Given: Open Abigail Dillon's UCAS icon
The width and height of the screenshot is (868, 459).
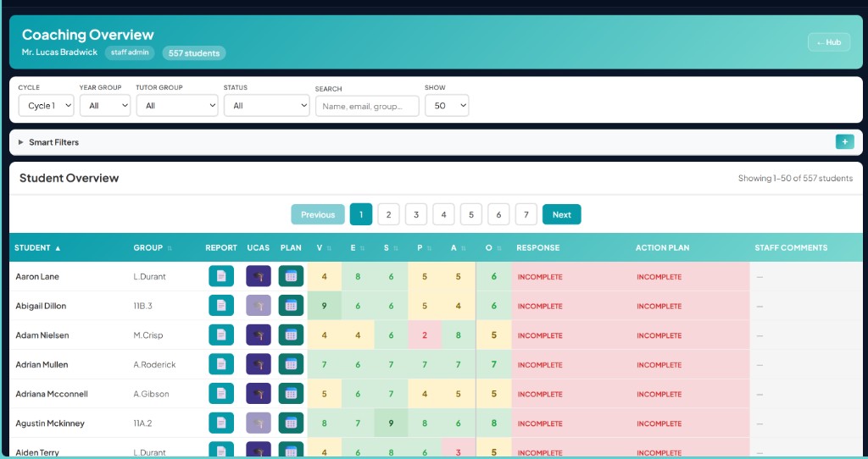Looking at the screenshot, I should coord(258,306).
